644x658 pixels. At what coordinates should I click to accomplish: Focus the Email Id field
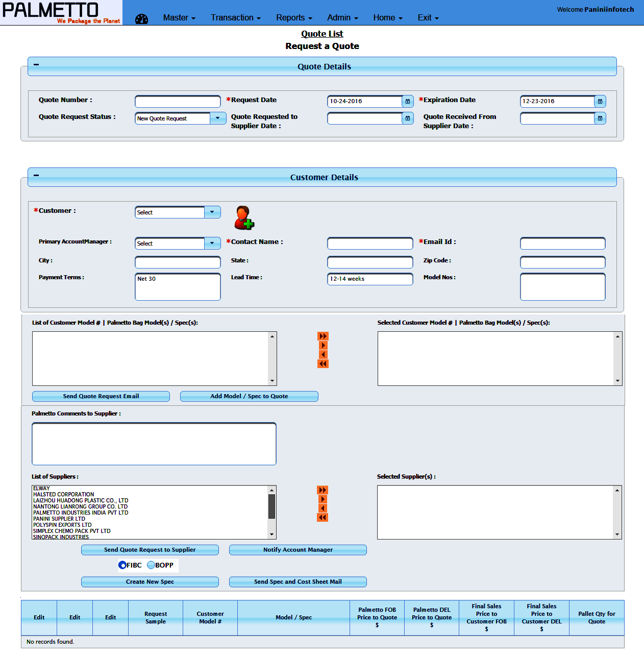click(563, 243)
